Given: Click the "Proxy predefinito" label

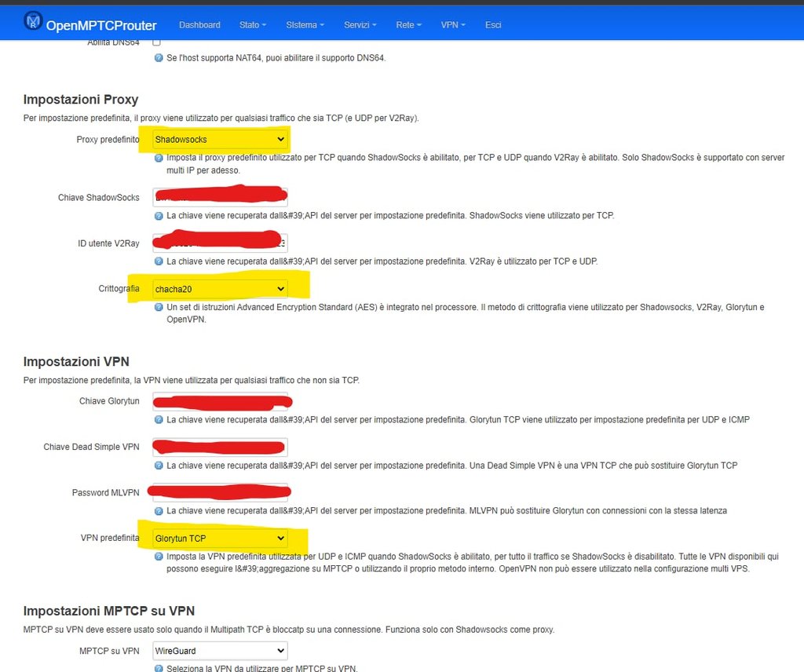Looking at the screenshot, I should point(108,140).
